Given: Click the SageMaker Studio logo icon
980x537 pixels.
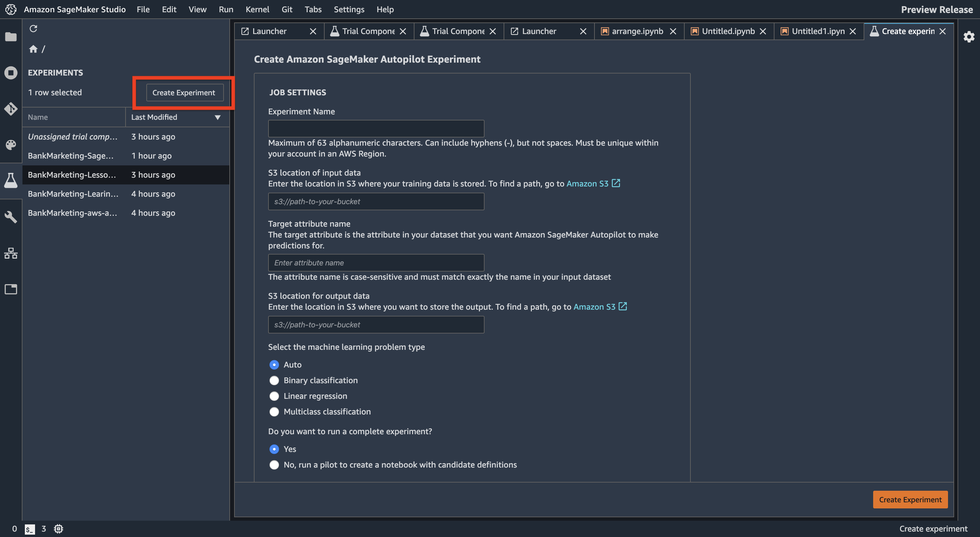Looking at the screenshot, I should (x=11, y=9).
